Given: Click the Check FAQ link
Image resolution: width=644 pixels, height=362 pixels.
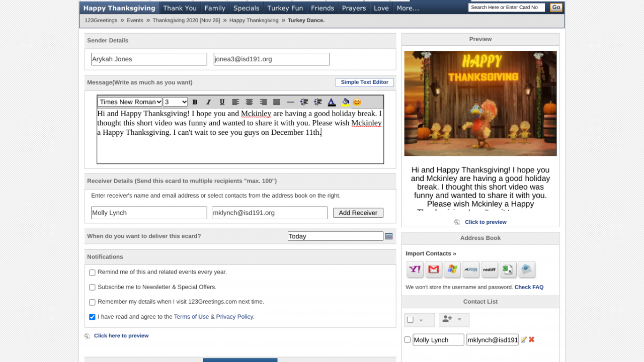Looking at the screenshot, I should [x=529, y=287].
